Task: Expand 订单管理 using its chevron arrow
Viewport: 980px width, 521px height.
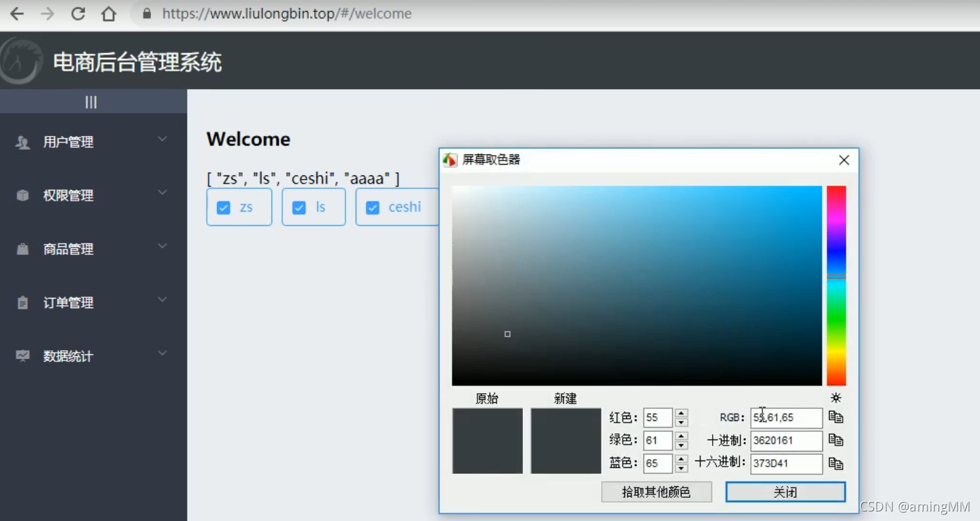Action: (x=163, y=300)
